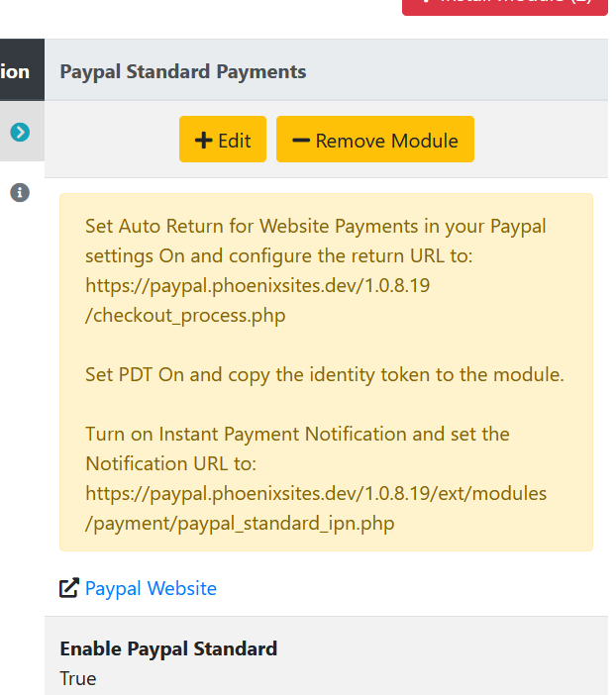Click the Set PDT On instruction line
Screen dimensions: 616x695
point(325,374)
